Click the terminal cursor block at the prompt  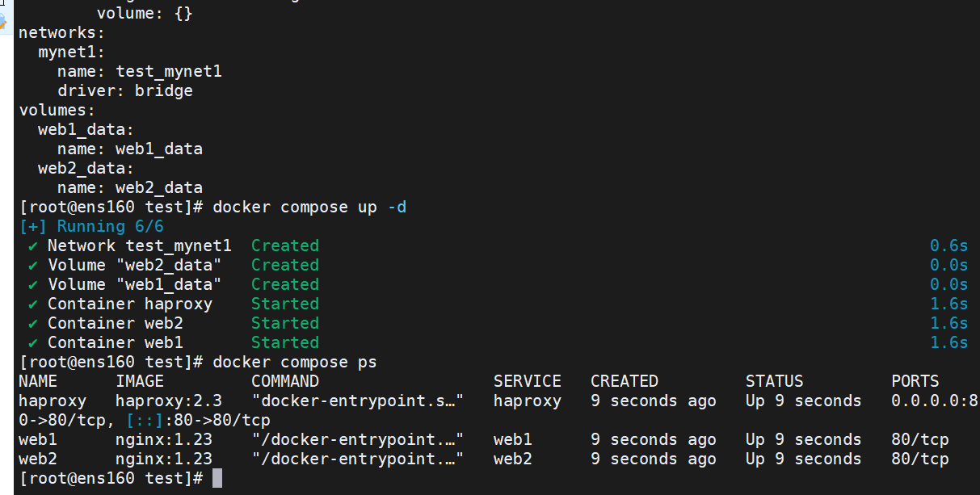217,479
